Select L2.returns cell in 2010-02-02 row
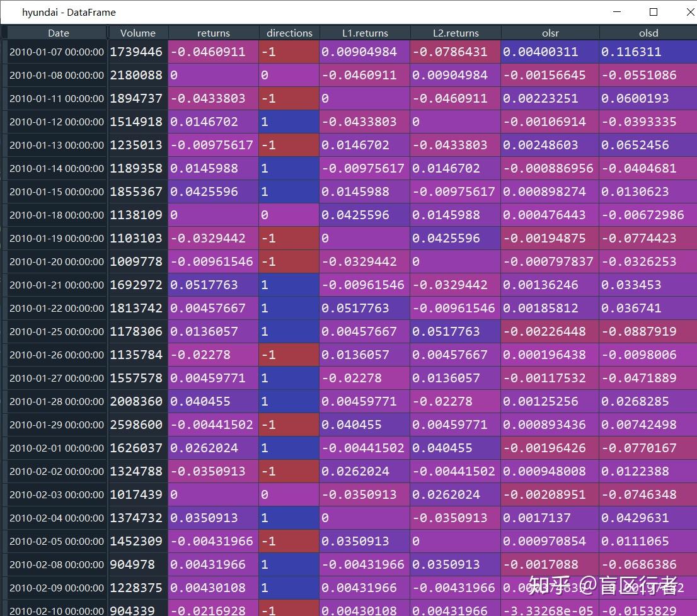Image resolution: width=697 pixels, height=616 pixels. pos(456,471)
